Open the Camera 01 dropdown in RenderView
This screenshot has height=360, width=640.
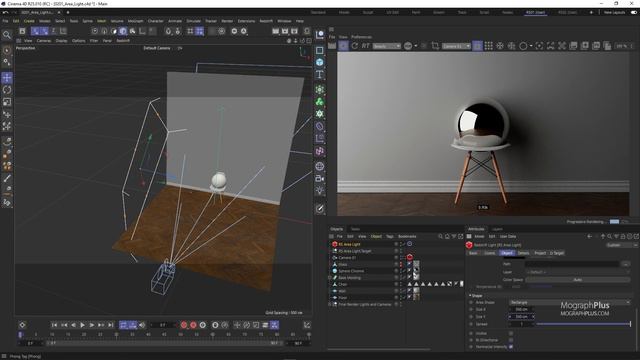pos(456,46)
